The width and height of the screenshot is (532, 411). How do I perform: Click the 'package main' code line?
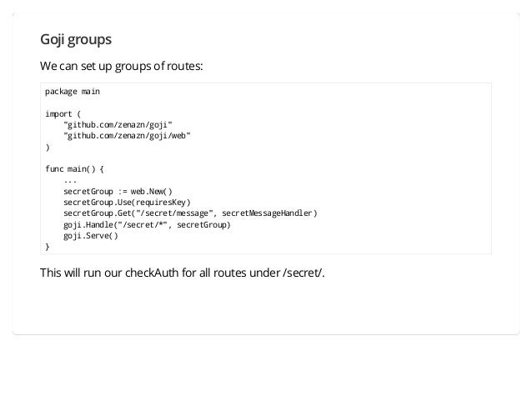tap(73, 92)
